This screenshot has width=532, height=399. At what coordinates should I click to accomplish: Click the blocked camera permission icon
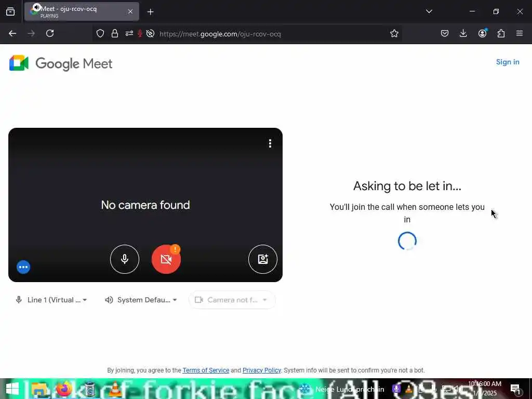click(150, 33)
